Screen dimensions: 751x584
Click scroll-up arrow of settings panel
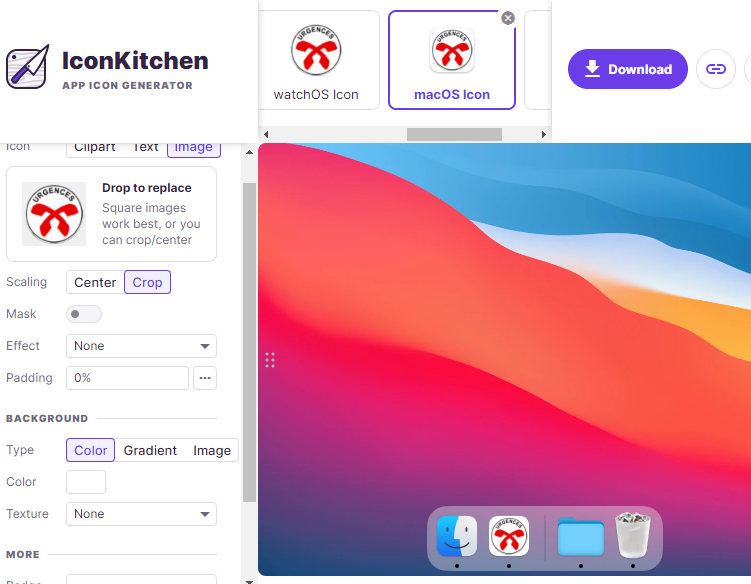point(249,152)
